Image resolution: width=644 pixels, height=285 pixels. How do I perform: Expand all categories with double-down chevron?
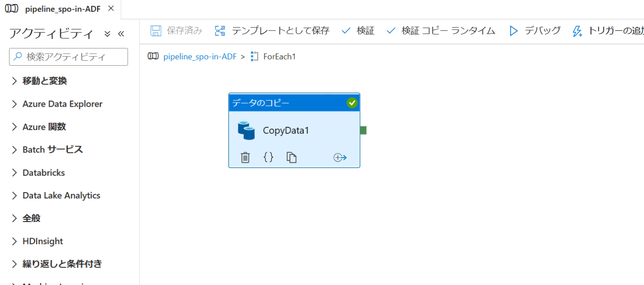click(107, 34)
